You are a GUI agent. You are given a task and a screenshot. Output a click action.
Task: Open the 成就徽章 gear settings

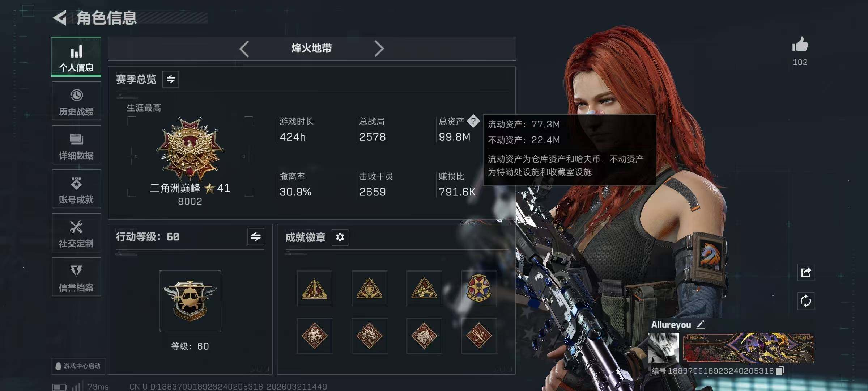pos(340,237)
